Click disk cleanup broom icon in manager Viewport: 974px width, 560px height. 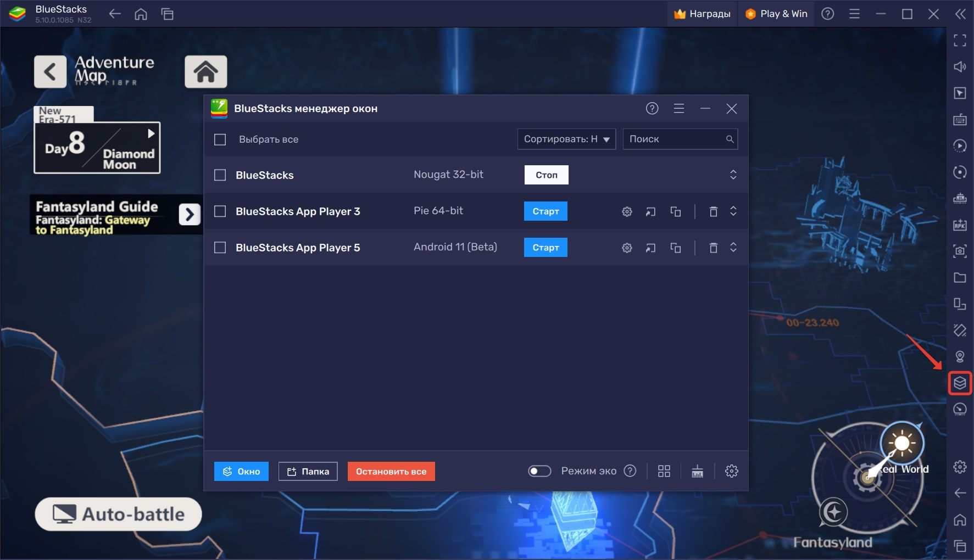697,471
